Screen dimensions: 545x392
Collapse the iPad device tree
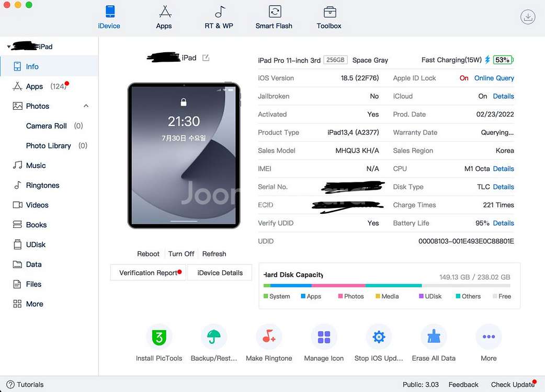pos(8,47)
